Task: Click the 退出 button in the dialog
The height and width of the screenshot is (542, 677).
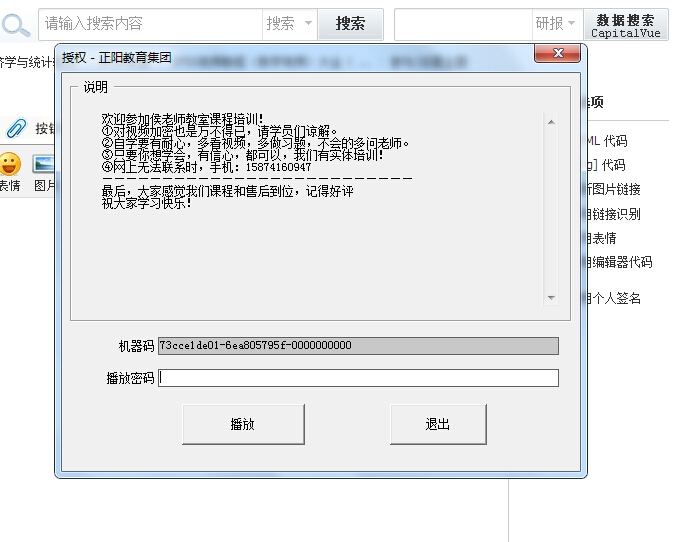Action: click(x=438, y=424)
